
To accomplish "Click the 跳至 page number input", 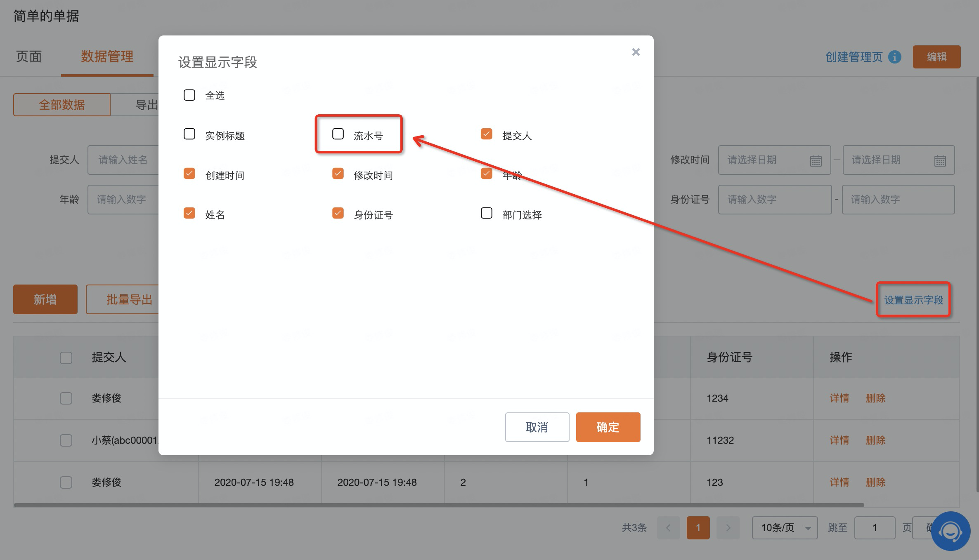I will coord(874,528).
